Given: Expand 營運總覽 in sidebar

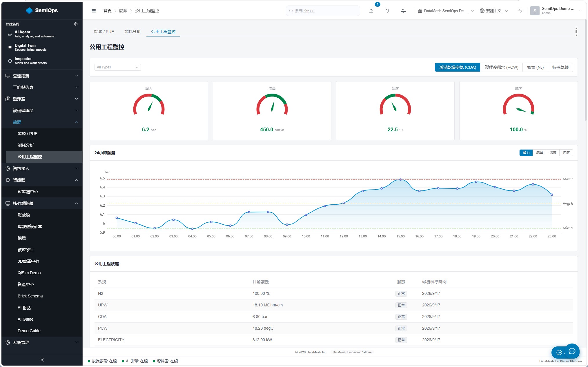Looking at the screenshot, I should point(42,76).
